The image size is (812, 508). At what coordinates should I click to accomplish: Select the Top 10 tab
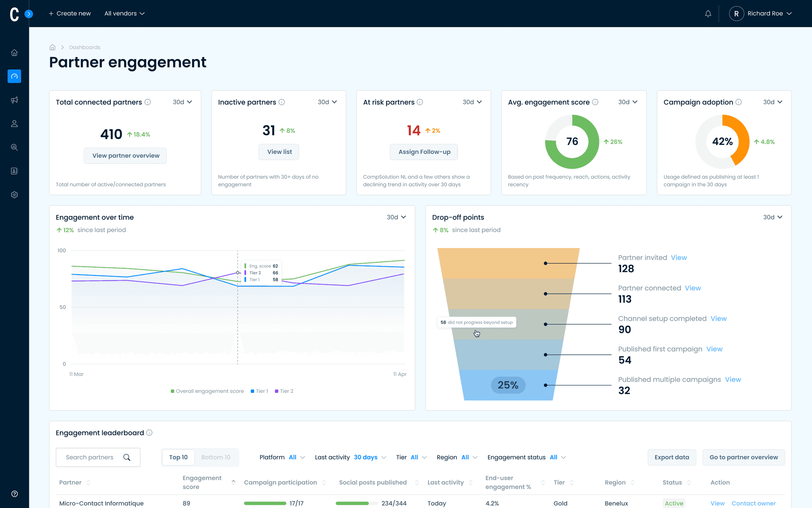(178, 457)
